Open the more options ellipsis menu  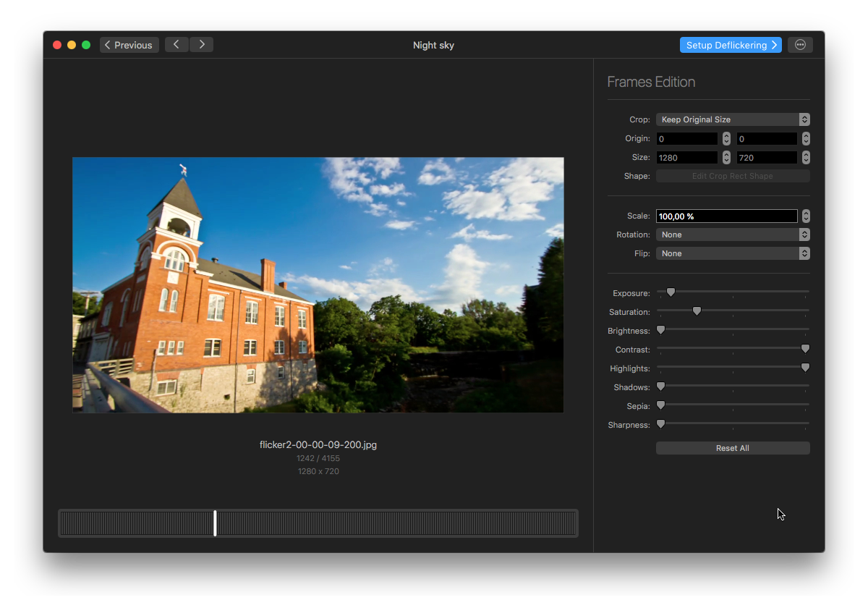(x=800, y=45)
